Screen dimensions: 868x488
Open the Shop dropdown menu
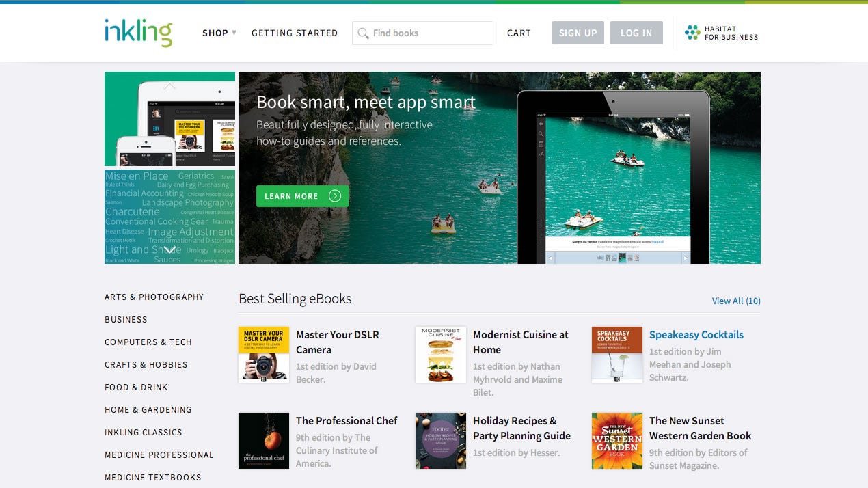click(x=219, y=33)
